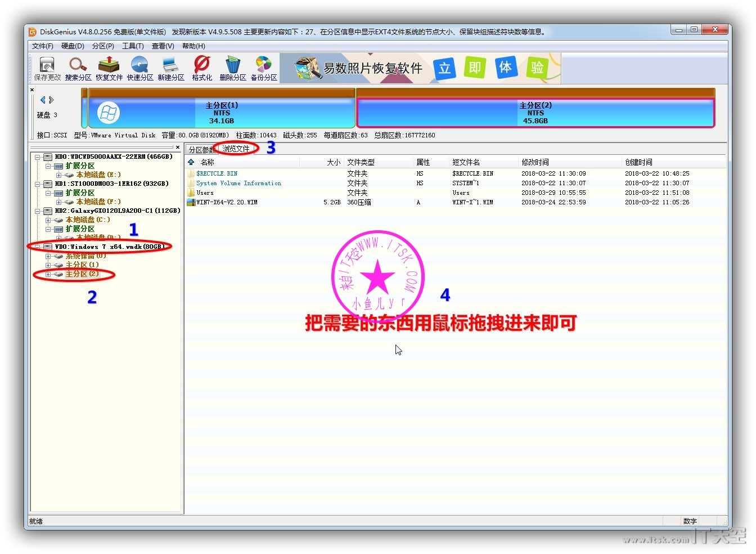Switch to the 分区参数 tab

[201, 150]
